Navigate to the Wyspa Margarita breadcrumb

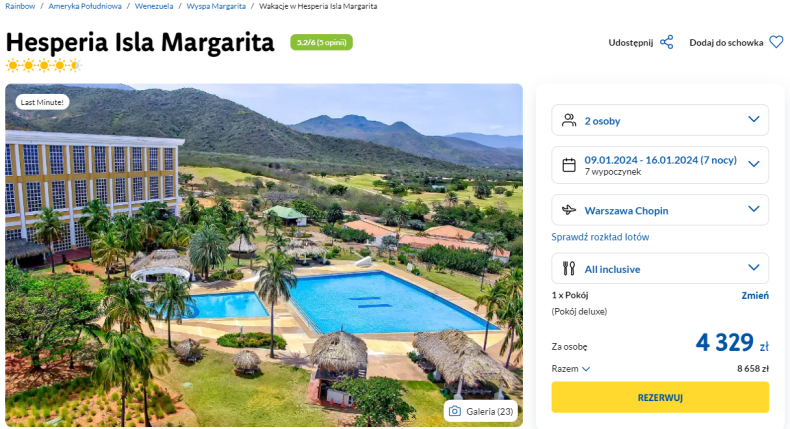(216, 6)
